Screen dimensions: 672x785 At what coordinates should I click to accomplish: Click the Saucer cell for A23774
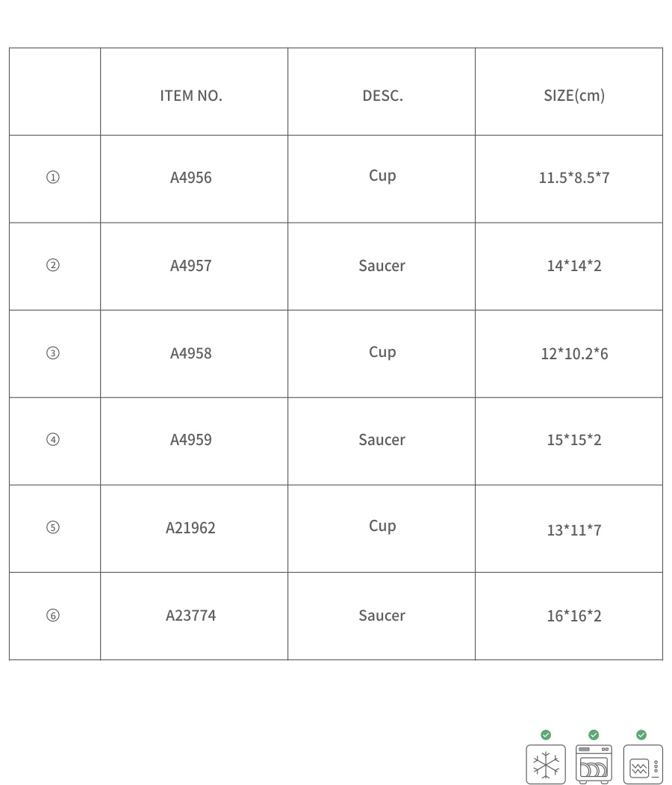click(382, 615)
